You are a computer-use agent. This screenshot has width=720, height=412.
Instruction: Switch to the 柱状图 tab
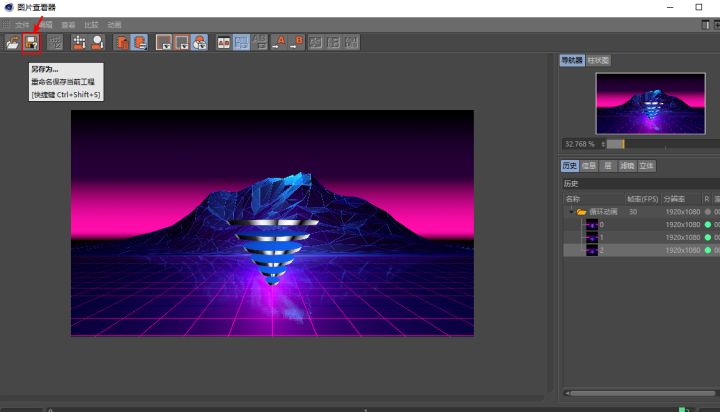[x=599, y=60]
